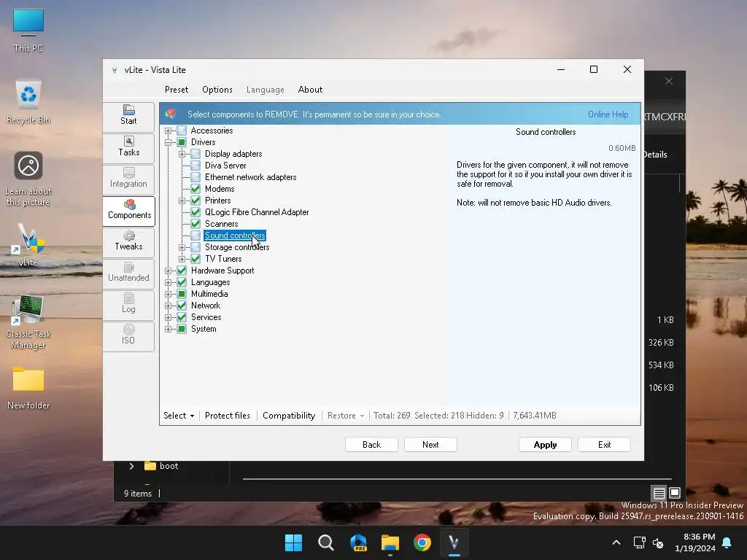Check the Accessories checkbox

point(182,131)
